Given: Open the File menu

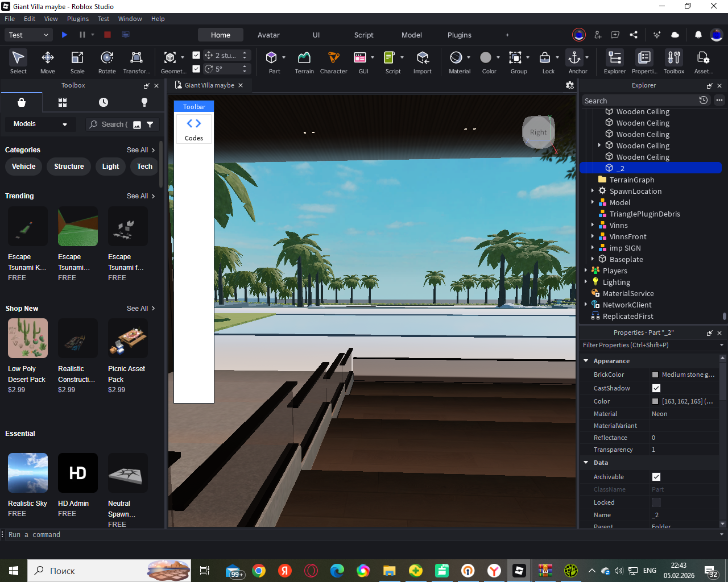Looking at the screenshot, I should click(x=10, y=19).
